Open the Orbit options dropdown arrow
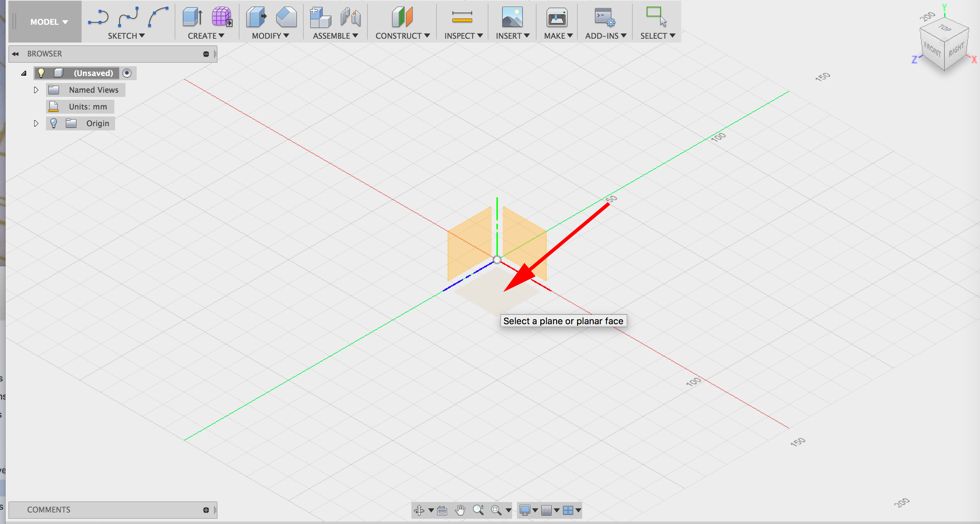This screenshot has height=524, width=980. [431, 510]
